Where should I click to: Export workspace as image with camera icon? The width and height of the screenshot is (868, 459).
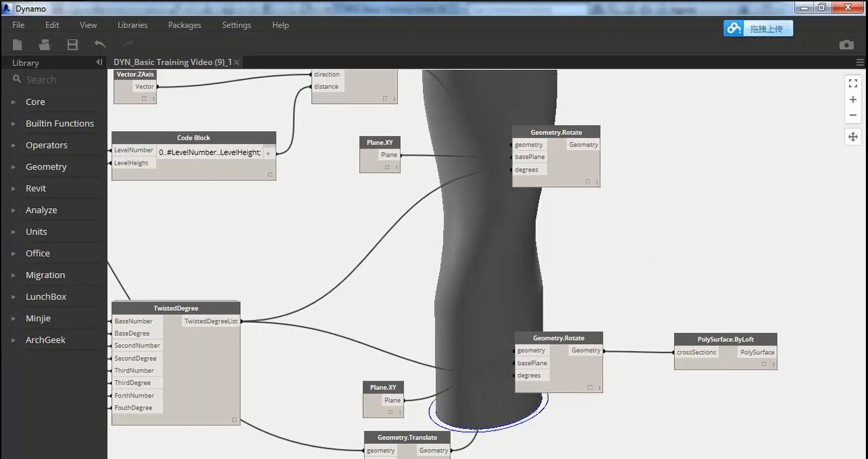846,45
